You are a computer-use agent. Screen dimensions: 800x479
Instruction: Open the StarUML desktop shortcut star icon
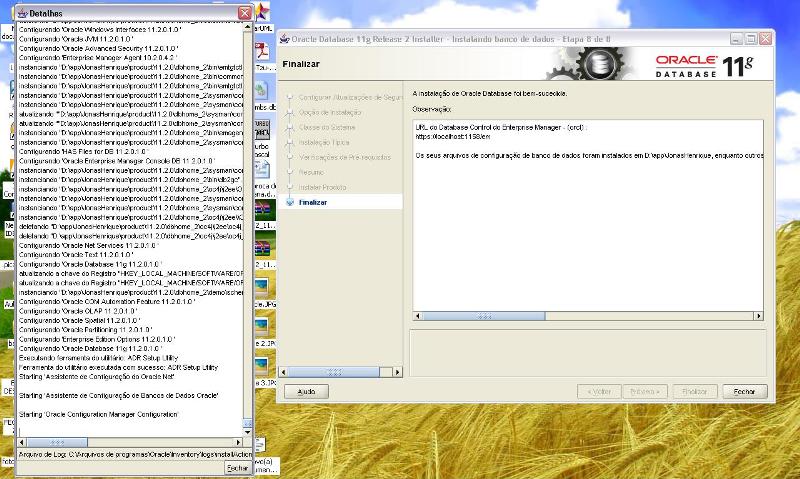pos(262,11)
